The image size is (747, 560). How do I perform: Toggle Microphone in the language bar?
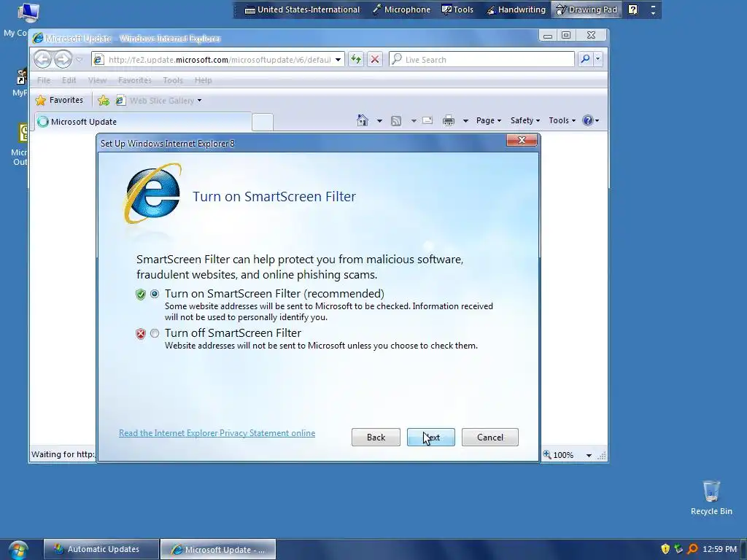(x=401, y=9)
